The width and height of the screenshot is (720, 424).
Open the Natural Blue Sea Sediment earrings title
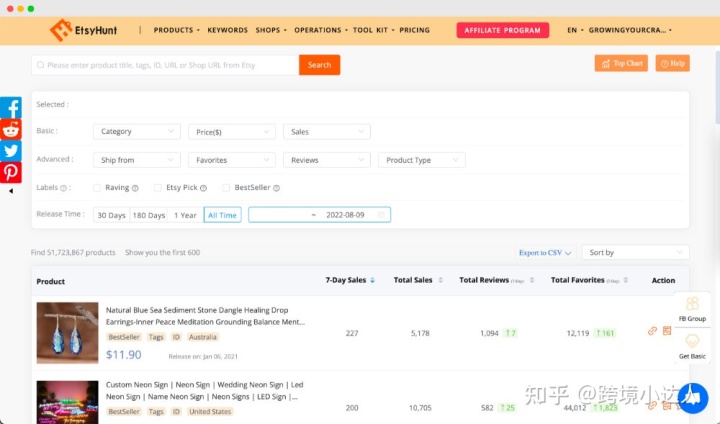click(205, 316)
